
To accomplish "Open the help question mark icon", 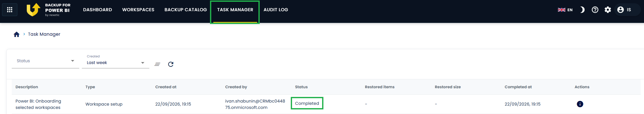I will point(595,10).
